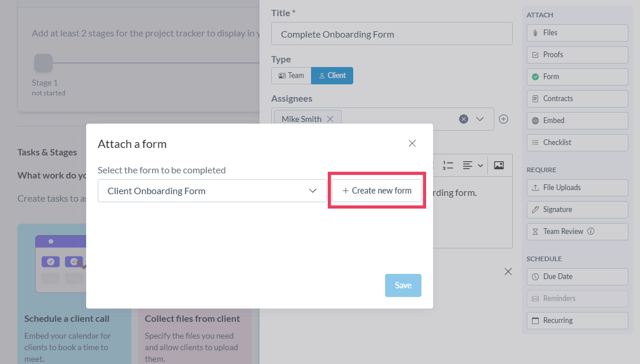Remove Mike Smith from assignees
Screen dimensions: 640x364
330,119
